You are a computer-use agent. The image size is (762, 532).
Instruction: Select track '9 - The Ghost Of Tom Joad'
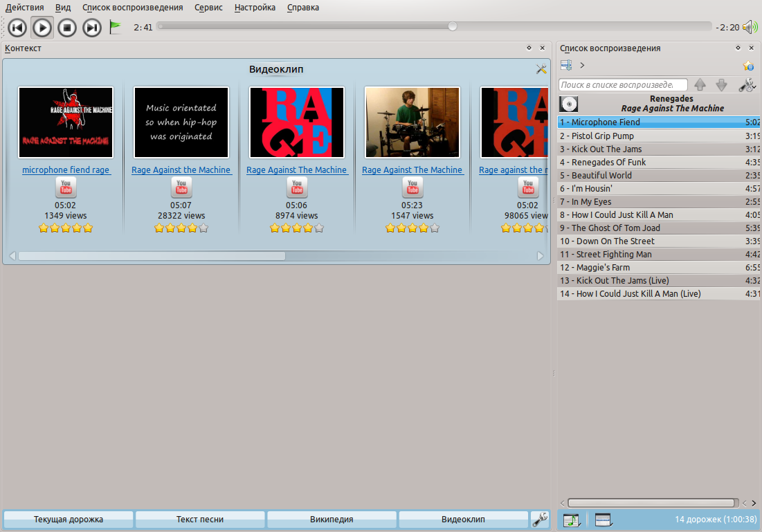coord(659,228)
